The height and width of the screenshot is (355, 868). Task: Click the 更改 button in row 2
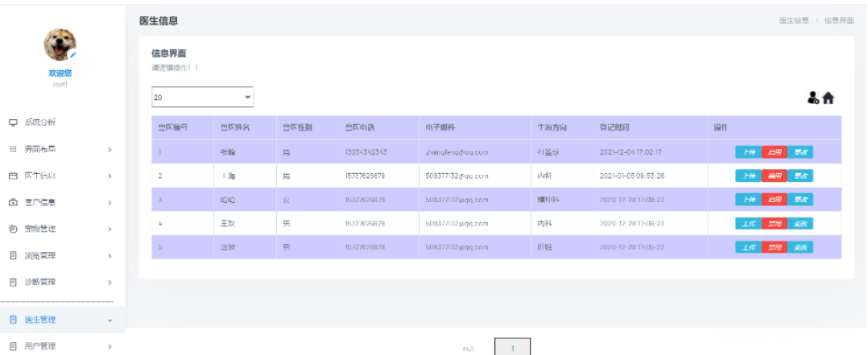(x=800, y=175)
